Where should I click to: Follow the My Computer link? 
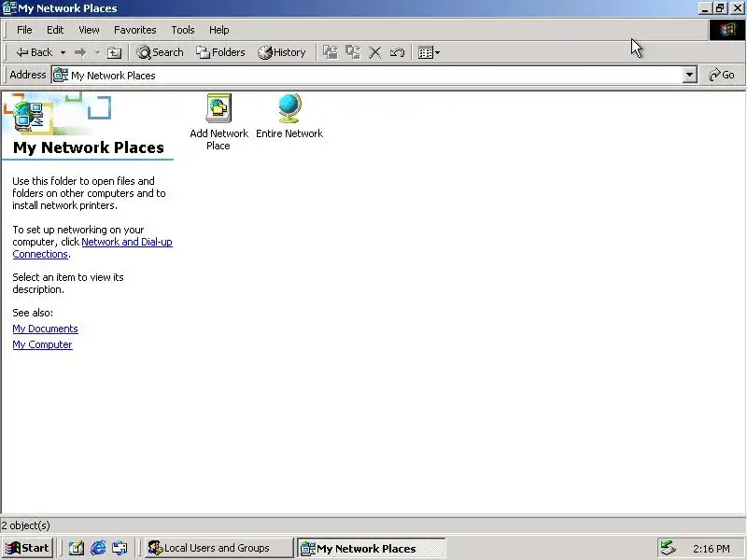(x=42, y=344)
